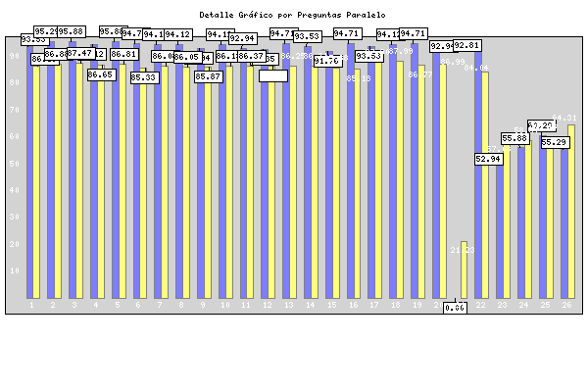Click x-axis label 13
588x392 pixels.
pyautogui.click(x=289, y=305)
